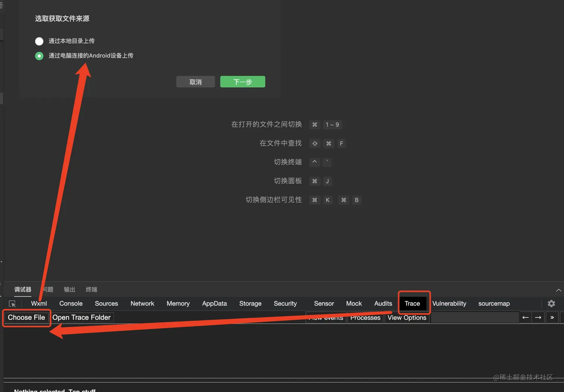The image size is (564, 392).
Task: Open the AppData devtools tab
Action: pos(214,304)
